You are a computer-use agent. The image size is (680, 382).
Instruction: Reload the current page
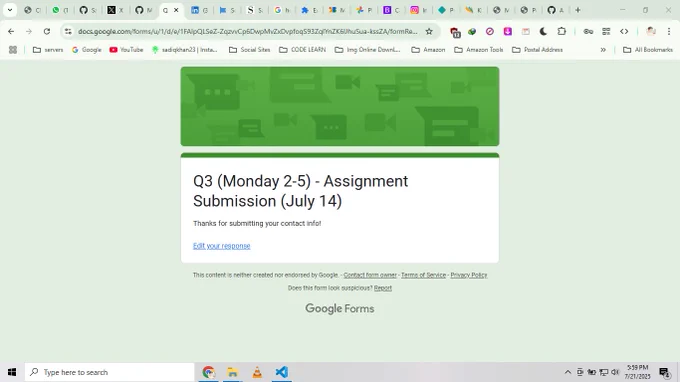tap(47, 31)
